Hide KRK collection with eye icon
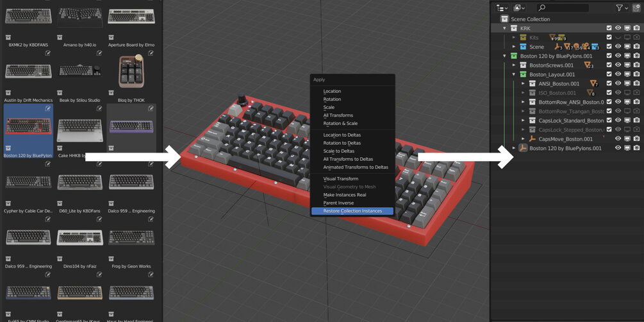This screenshot has width=644, height=322. coord(618,28)
